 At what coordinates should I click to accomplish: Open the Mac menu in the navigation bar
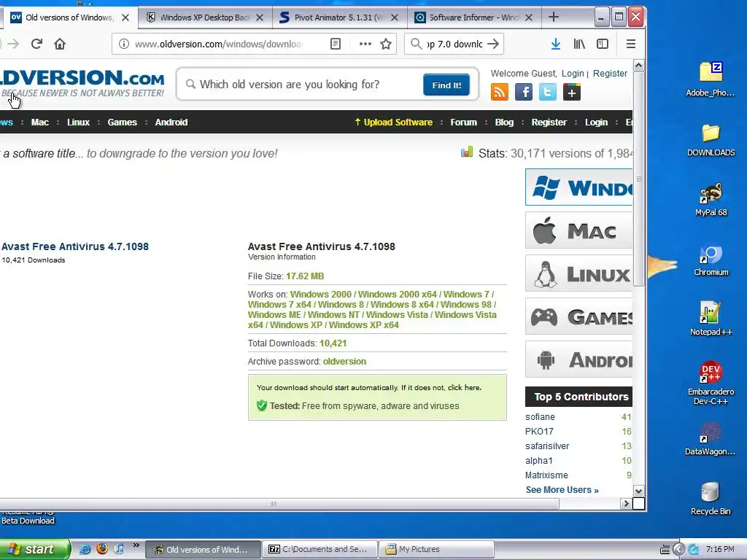(x=40, y=122)
